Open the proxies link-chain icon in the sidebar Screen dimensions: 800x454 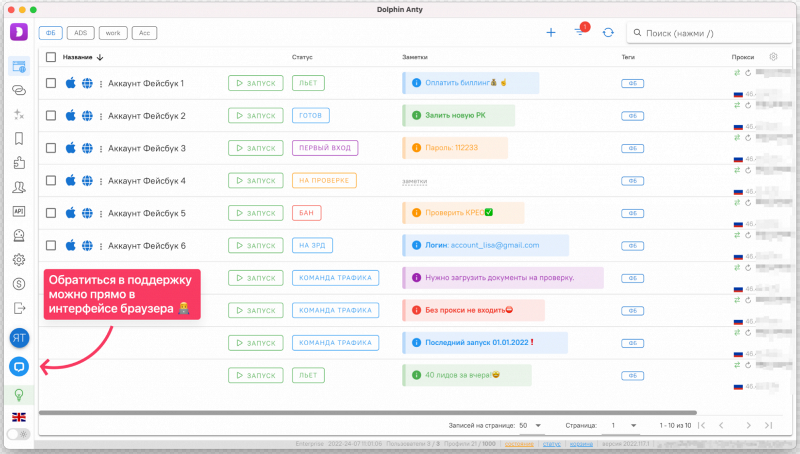[x=19, y=90]
